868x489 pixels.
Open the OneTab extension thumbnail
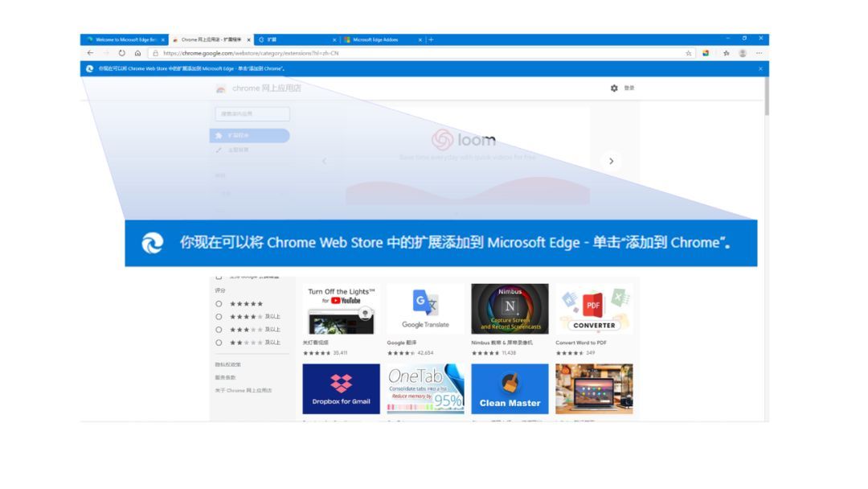pyautogui.click(x=425, y=388)
